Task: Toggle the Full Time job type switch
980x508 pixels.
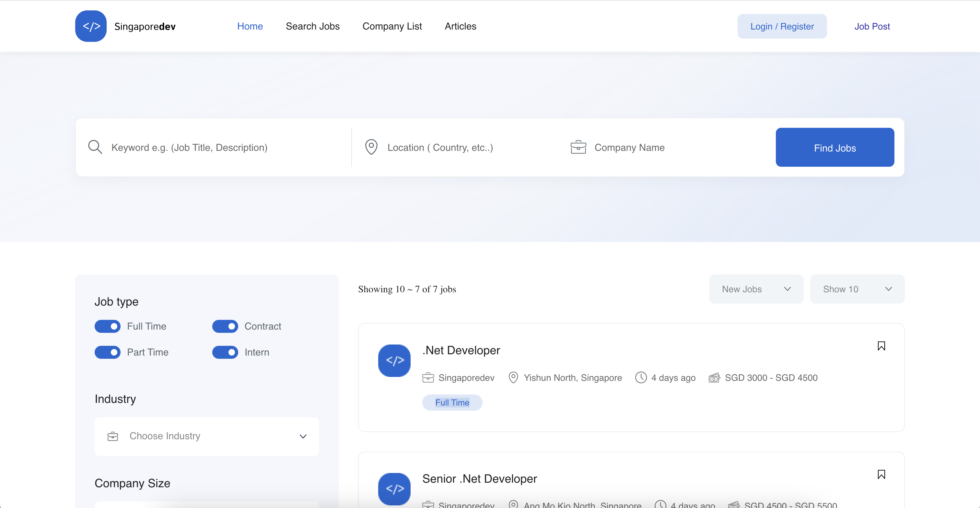Action: 108,326
